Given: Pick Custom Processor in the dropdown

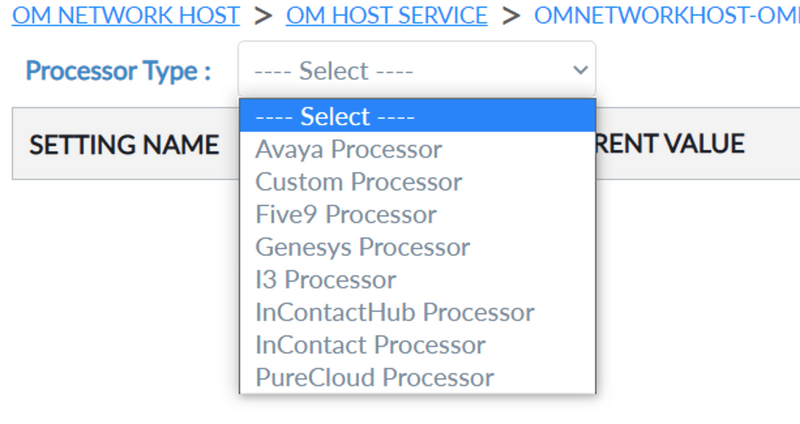Looking at the screenshot, I should (x=417, y=182).
